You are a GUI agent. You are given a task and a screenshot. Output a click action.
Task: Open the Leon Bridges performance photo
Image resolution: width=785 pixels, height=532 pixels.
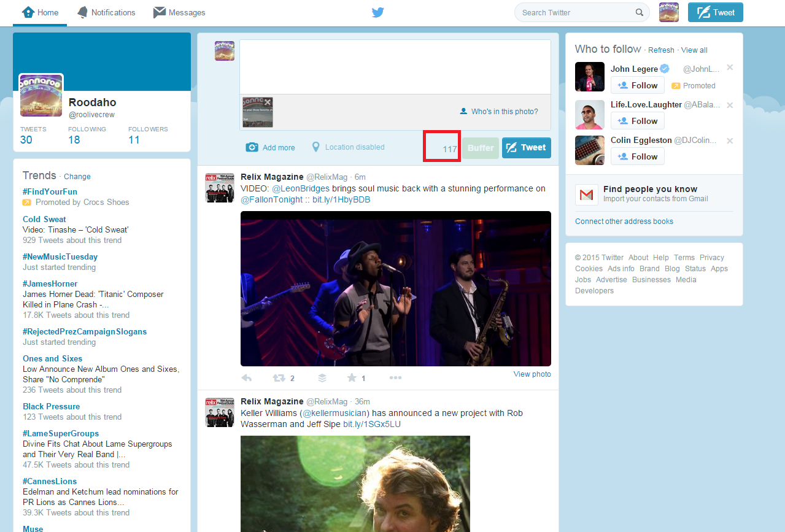(396, 288)
